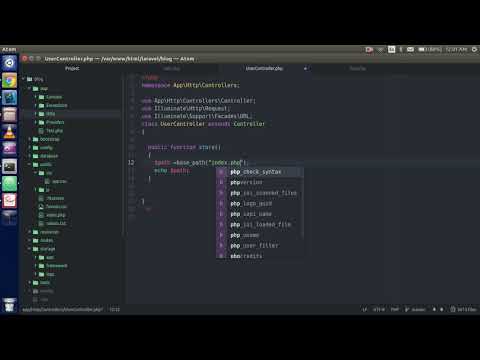The height and width of the screenshot is (360, 480).
Task: Open the Trash dock icon
Action: click(9, 304)
